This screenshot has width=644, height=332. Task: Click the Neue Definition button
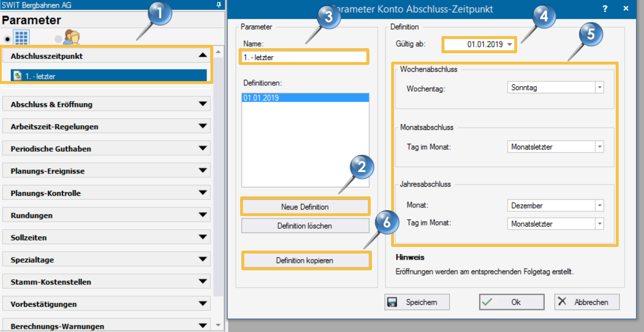click(x=305, y=207)
